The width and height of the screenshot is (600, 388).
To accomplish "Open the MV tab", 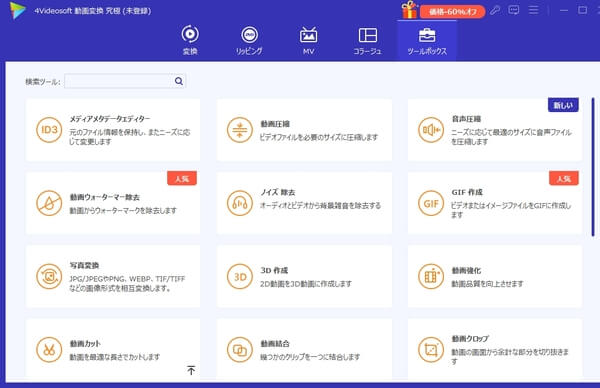I will pos(308,40).
